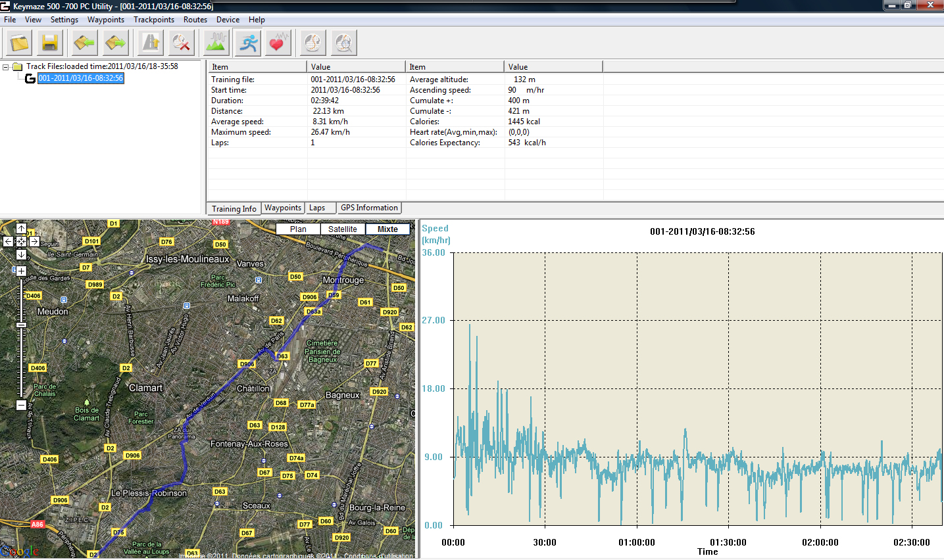Switch to the Training Info tab
Viewport: 944px width, 560px height.
point(234,209)
